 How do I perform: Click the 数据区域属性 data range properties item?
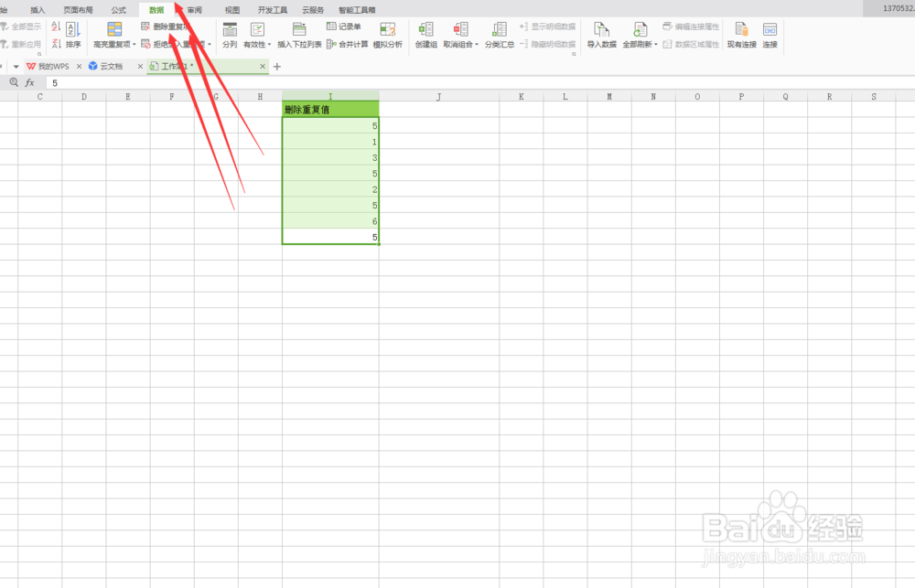pos(691,44)
